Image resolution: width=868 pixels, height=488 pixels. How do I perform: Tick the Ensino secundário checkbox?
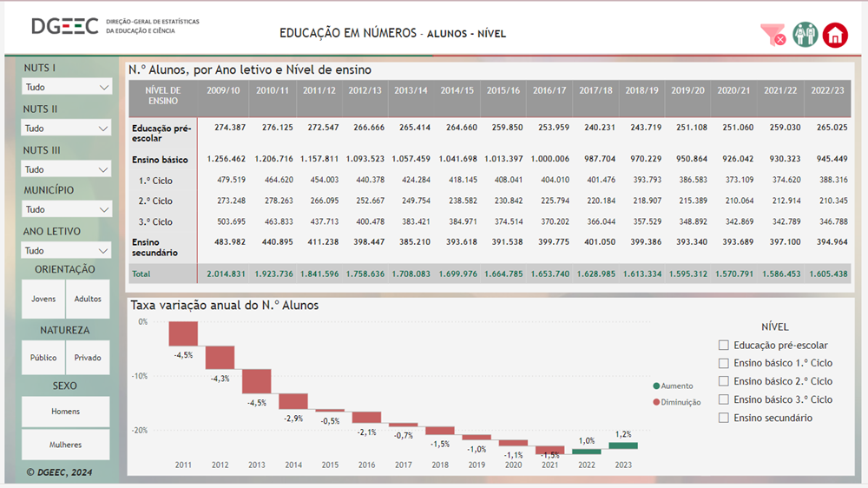click(x=724, y=418)
